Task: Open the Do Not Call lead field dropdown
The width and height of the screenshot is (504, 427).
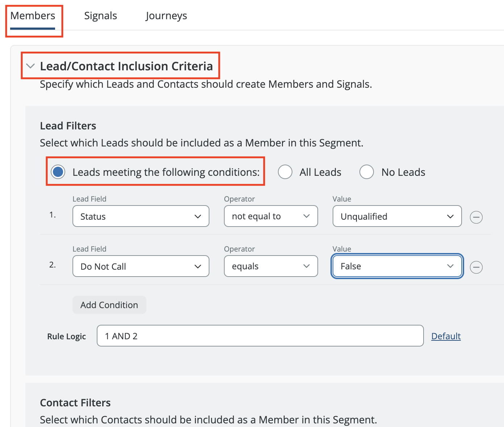Action: (141, 266)
